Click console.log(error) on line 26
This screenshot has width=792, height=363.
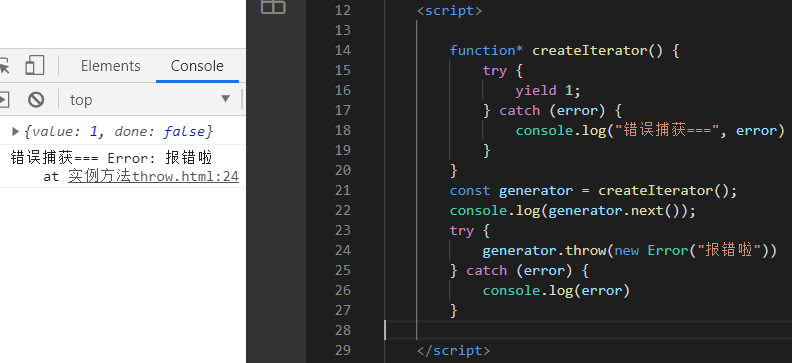(557, 291)
